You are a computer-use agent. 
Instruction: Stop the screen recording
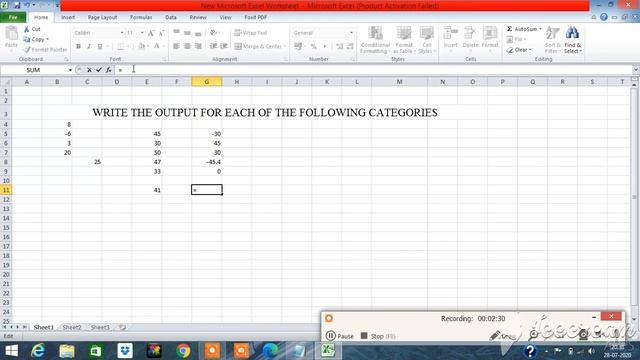[x=378, y=336]
